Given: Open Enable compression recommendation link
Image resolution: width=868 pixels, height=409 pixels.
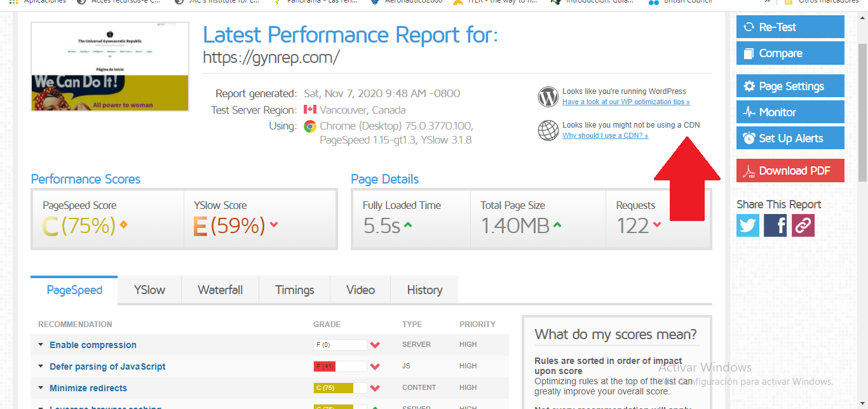Looking at the screenshot, I should [x=93, y=345].
